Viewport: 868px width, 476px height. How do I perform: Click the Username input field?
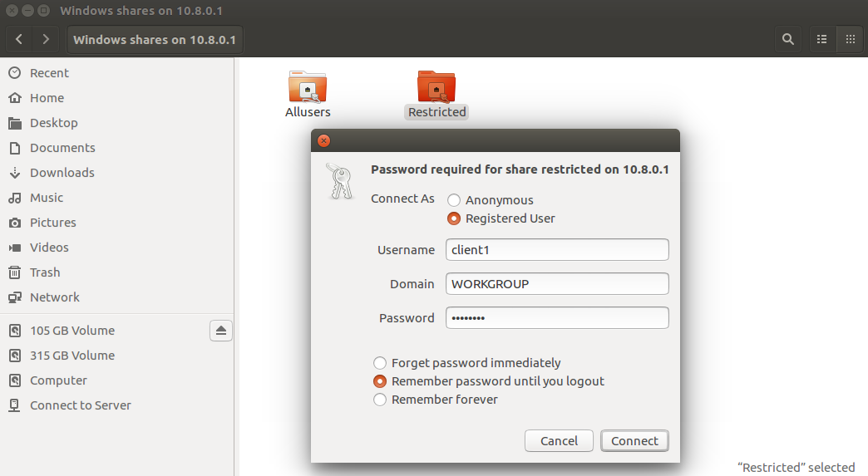[x=557, y=250]
